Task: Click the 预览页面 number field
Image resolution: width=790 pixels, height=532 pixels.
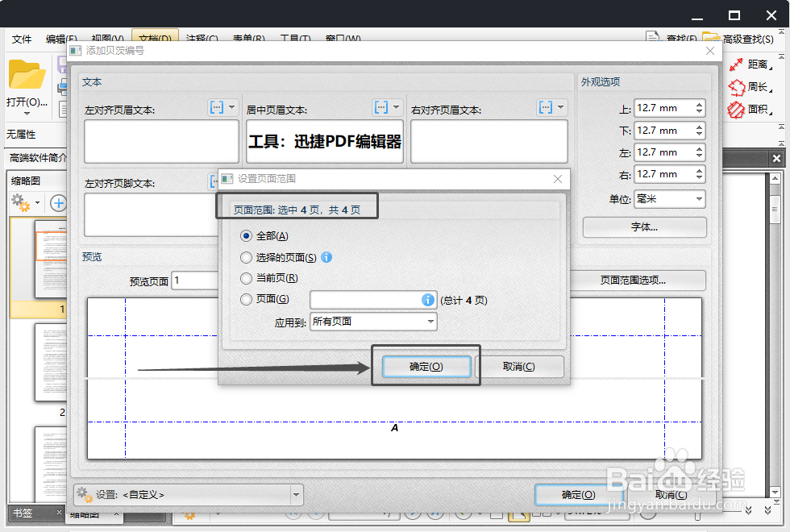Action: pyautogui.click(x=195, y=281)
